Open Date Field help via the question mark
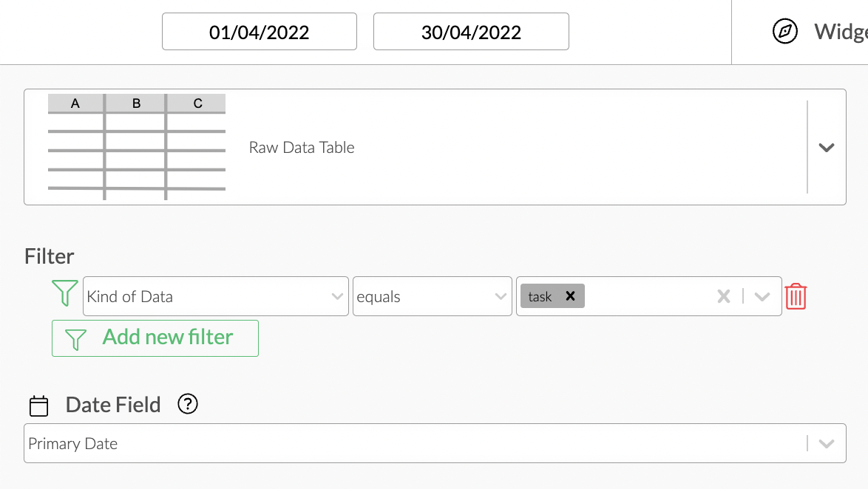Screen dimensions: 868x489 click(x=187, y=405)
